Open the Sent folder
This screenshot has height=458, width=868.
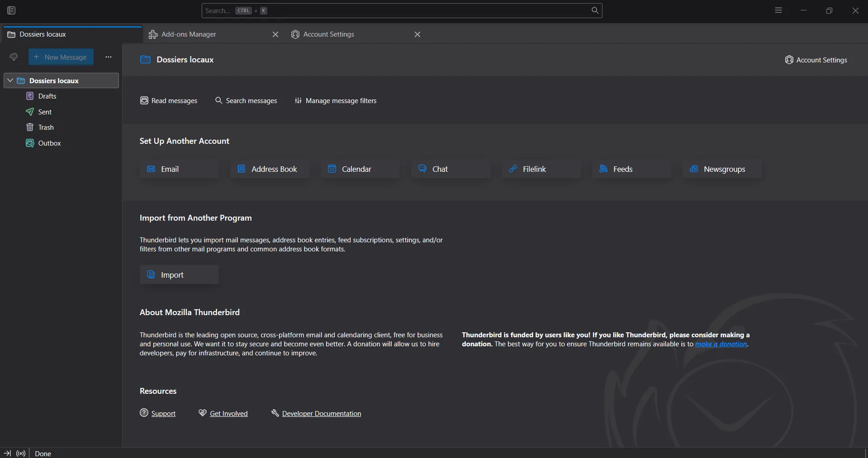click(x=45, y=112)
